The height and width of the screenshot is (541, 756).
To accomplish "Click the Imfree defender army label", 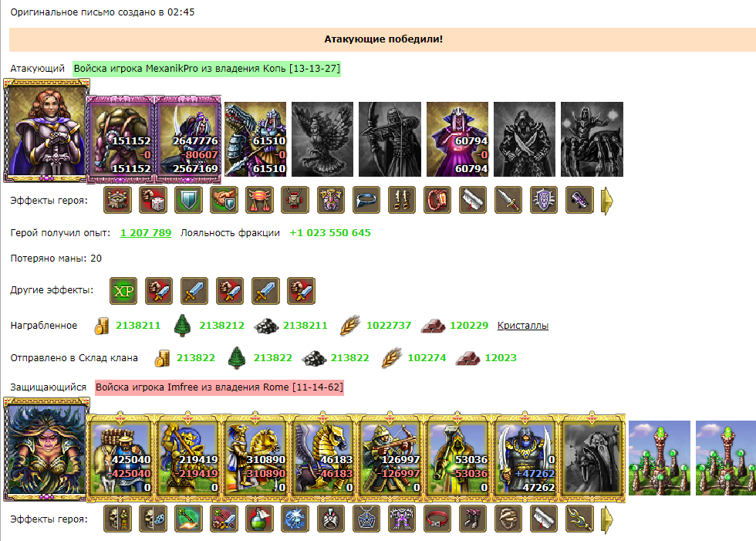I will pos(219,387).
